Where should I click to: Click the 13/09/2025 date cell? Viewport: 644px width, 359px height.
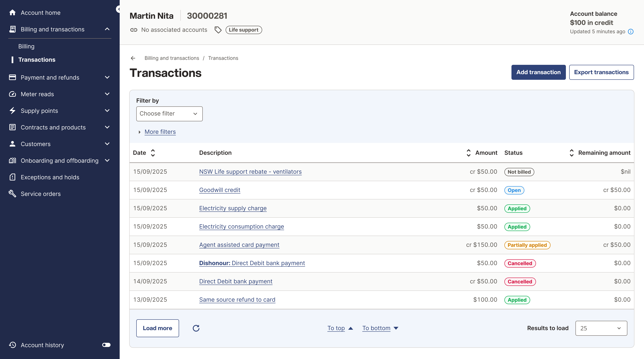click(x=150, y=300)
